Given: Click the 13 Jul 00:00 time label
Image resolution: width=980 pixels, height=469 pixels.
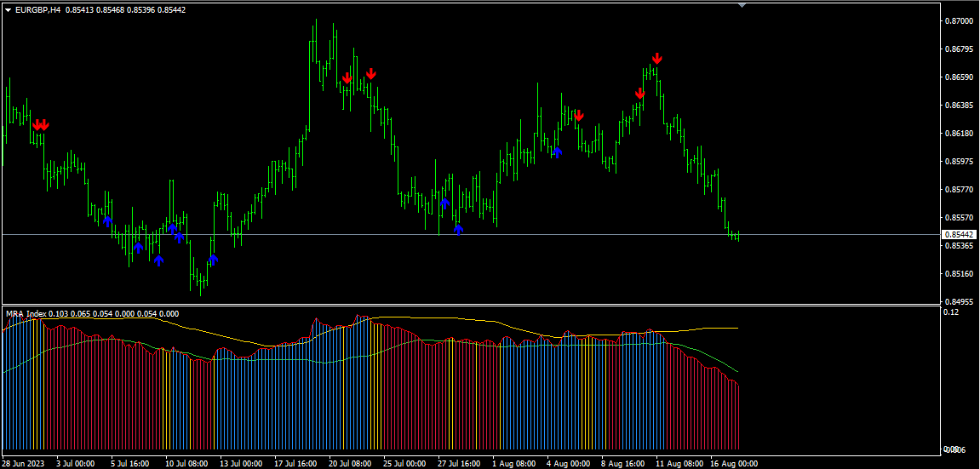Looking at the screenshot, I should (x=241, y=464).
